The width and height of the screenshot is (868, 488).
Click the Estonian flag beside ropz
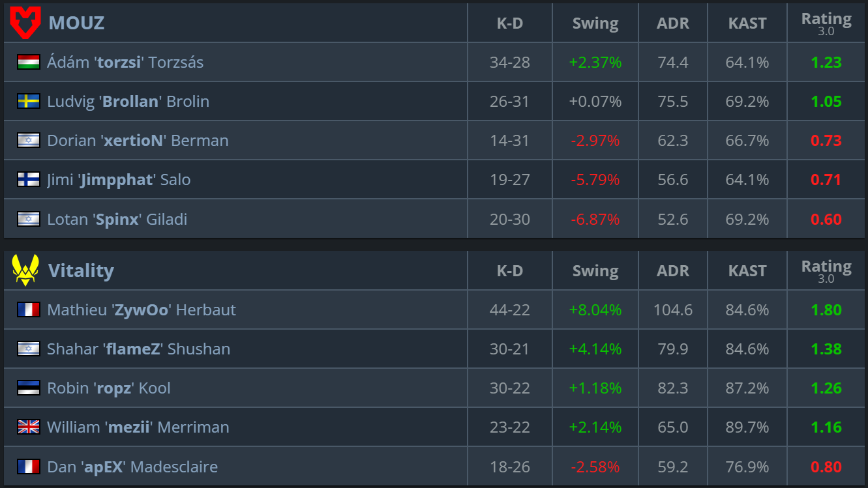(x=29, y=388)
